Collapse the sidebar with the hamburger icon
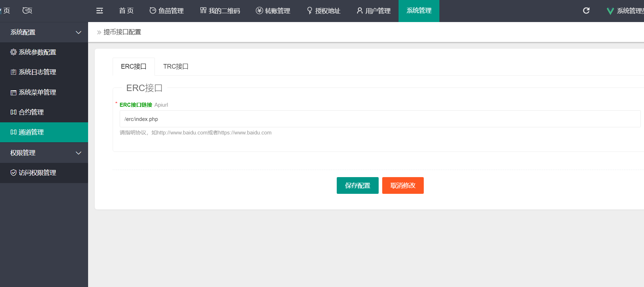Viewport: 644px width, 287px height. [x=100, y=11]
